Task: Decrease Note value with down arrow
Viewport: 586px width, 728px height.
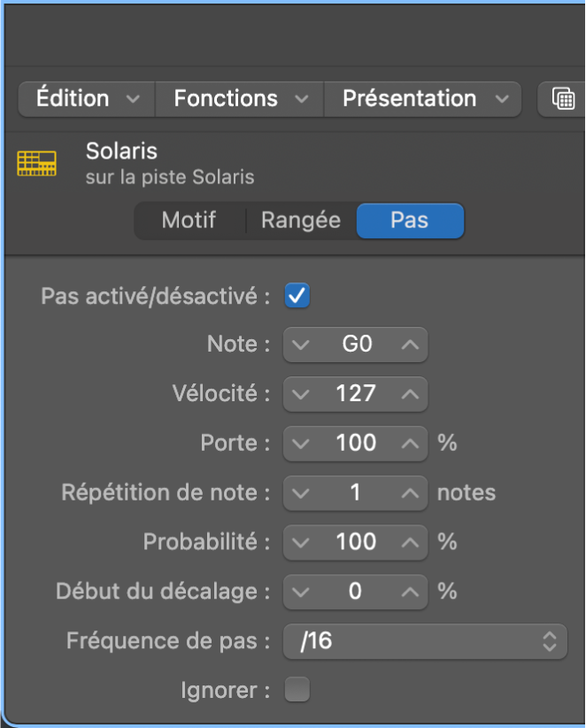Action: pos(301,345)
